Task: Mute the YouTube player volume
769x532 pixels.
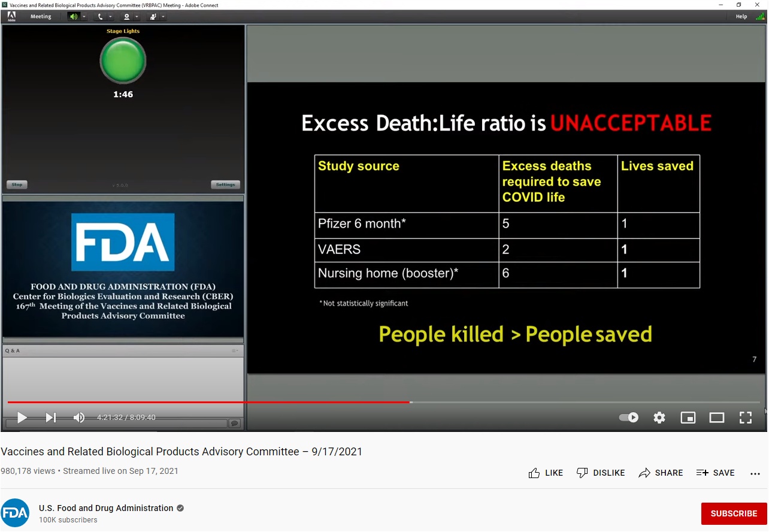Action: (78, 418)
